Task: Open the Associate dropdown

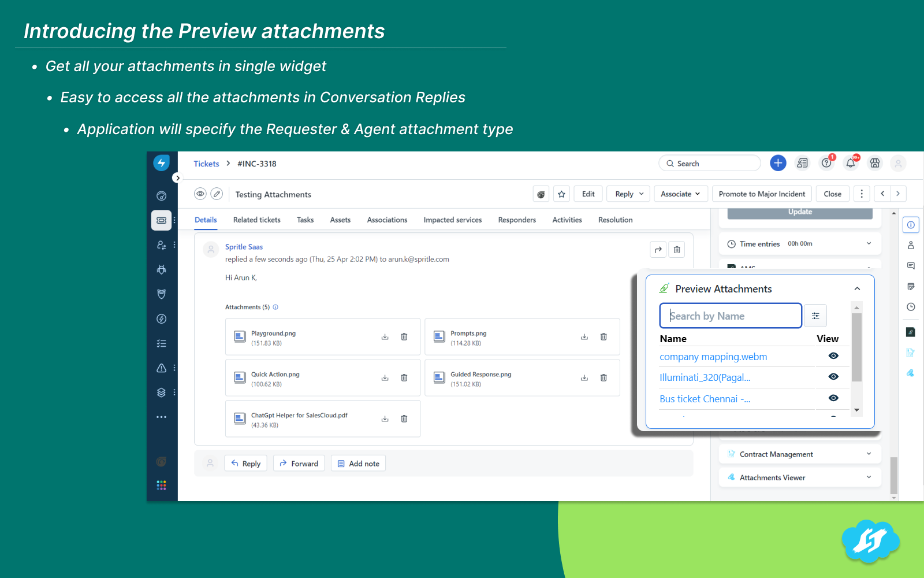Action: pyautogui.click(x=680, y=194)
